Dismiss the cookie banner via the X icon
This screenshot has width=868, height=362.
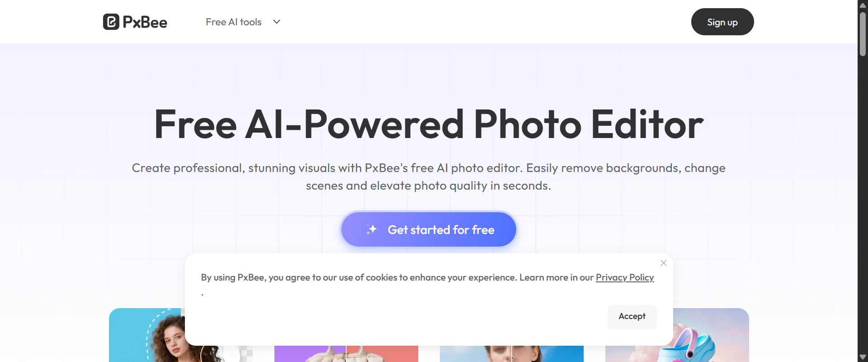663,262
